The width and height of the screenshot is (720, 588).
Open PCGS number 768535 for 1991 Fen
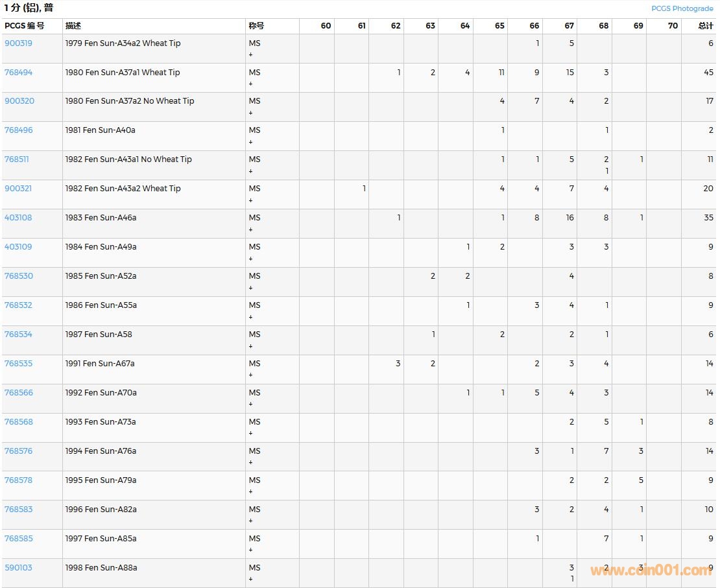pos(18,364)
